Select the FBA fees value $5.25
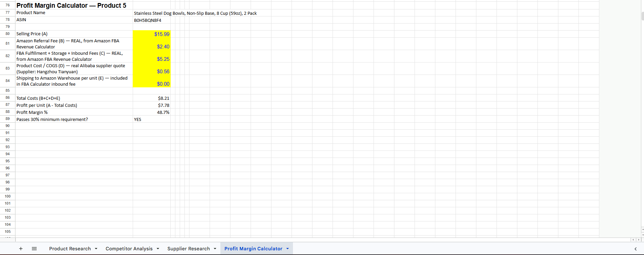 152,56
